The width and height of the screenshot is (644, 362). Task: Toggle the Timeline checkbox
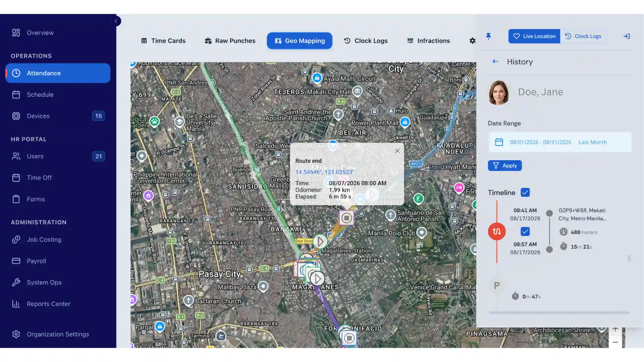[525, 193]
